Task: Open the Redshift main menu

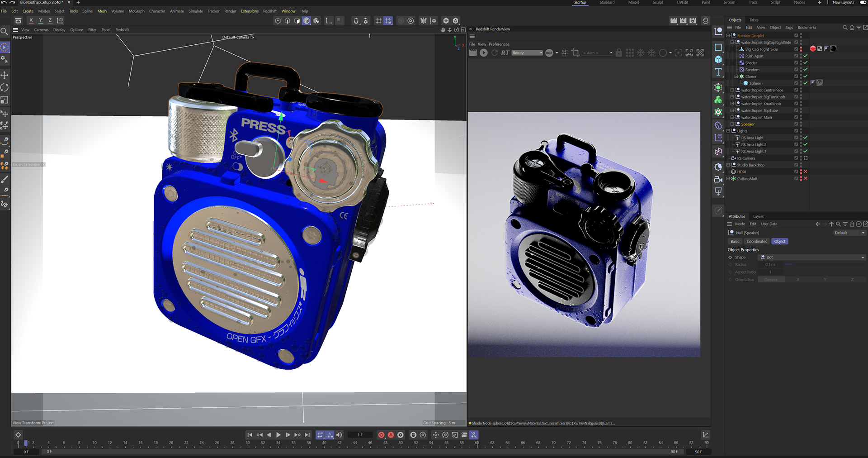Action: pyautogui.click(x=270, y=11)
